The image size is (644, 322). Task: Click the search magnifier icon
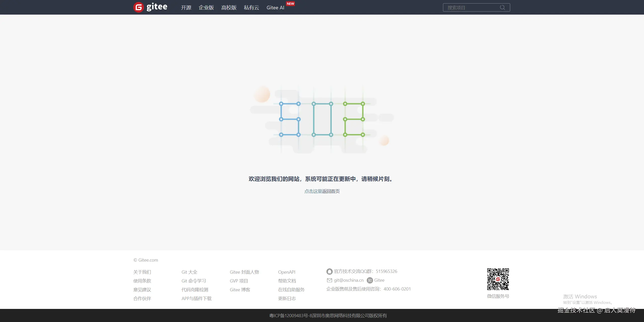click(x=502, y=7)
